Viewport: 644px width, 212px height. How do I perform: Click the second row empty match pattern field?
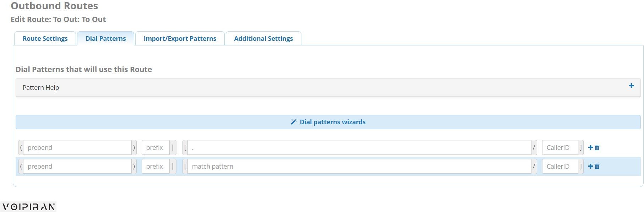pyautogui.click(x=359, y=166)
